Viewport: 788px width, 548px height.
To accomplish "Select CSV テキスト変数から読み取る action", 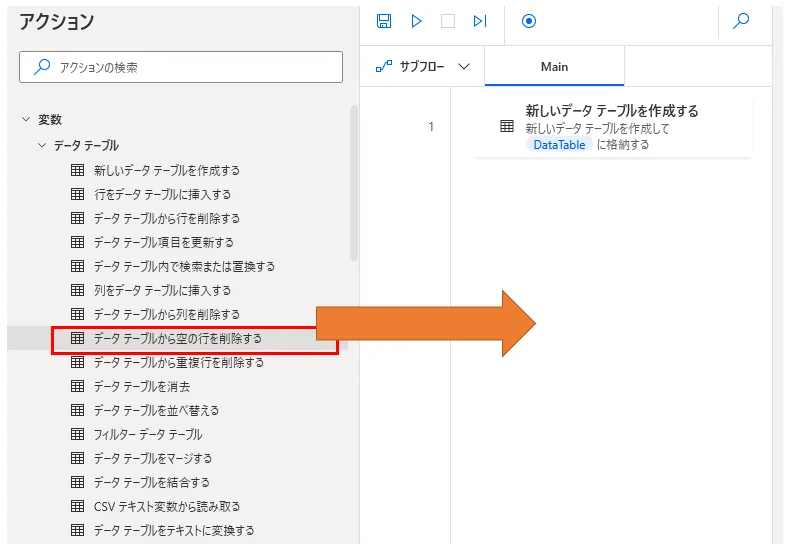I will [166, 506].
